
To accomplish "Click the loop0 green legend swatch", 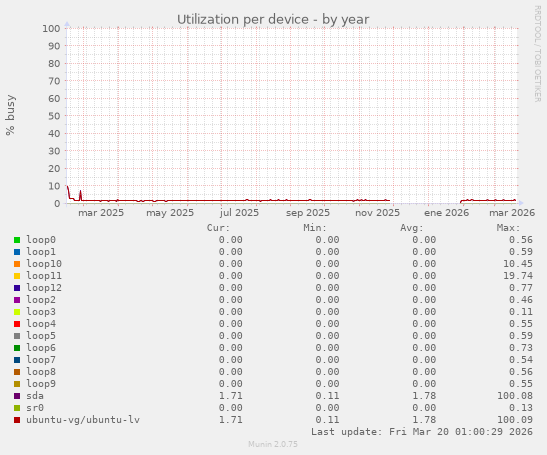I will [17, 240].
